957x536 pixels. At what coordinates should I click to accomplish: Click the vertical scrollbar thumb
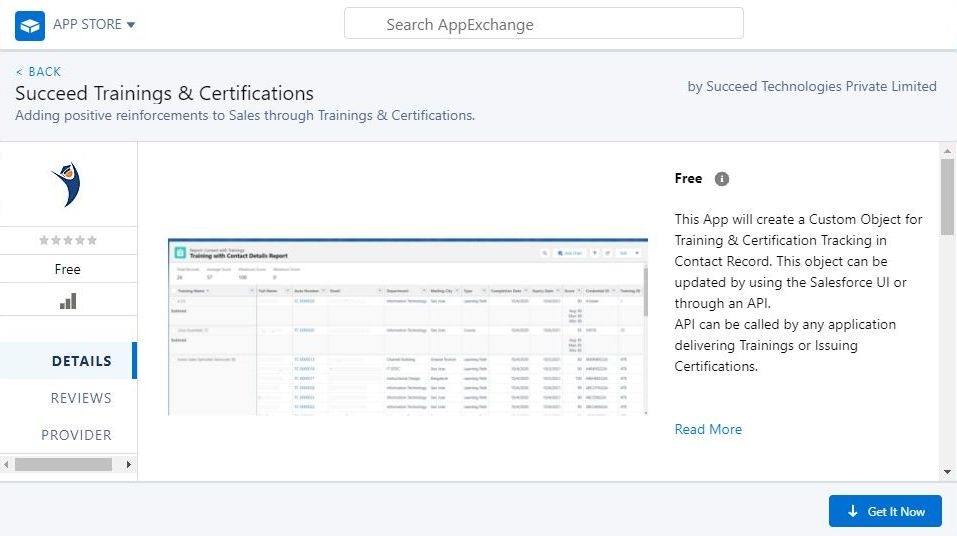tap(947, 197)
